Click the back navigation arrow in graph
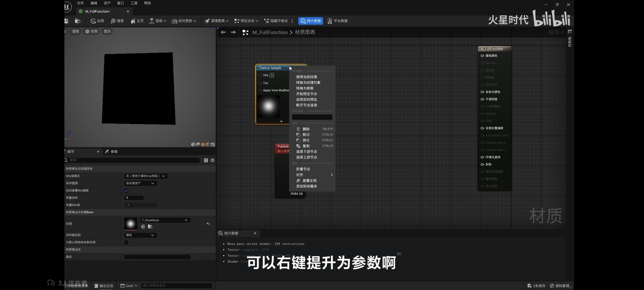 tap(223, 32)
